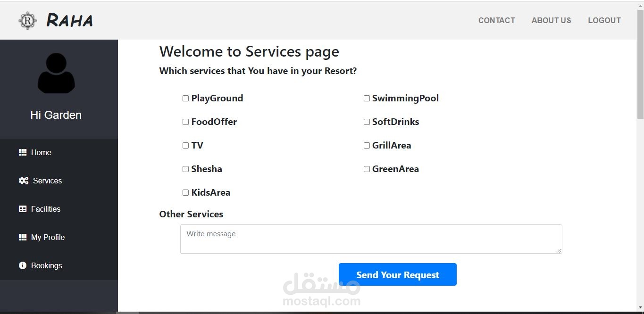Click the My Profile grid icon
The image size is (644, 314).
[x=23, y=237]
